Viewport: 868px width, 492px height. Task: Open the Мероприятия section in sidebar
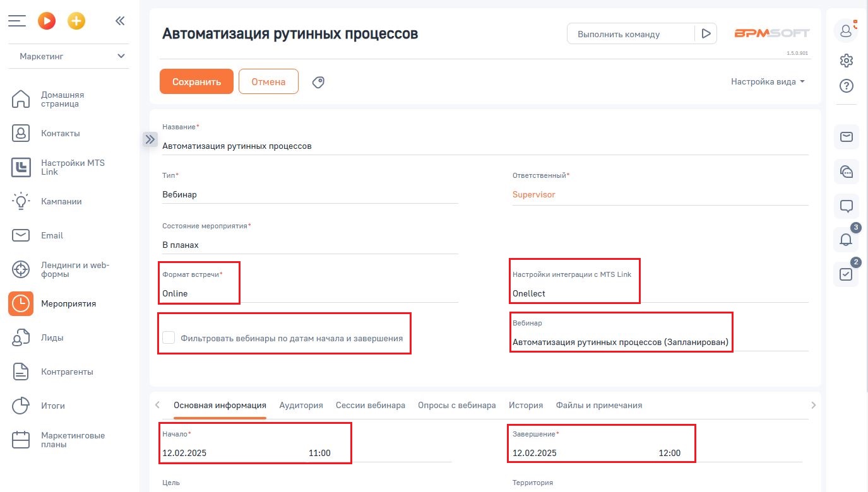pos(69,303)
